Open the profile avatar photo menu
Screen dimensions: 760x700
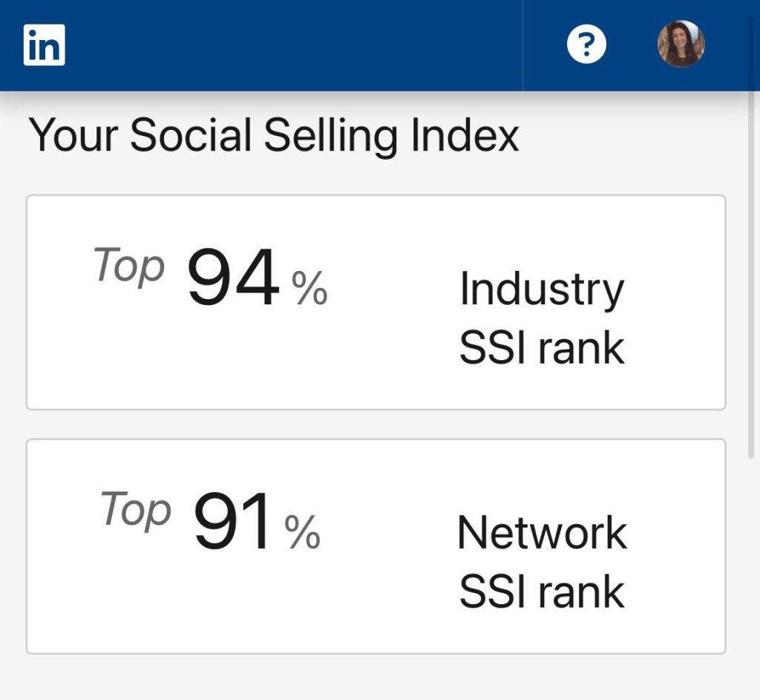click(x=681, y=45)
